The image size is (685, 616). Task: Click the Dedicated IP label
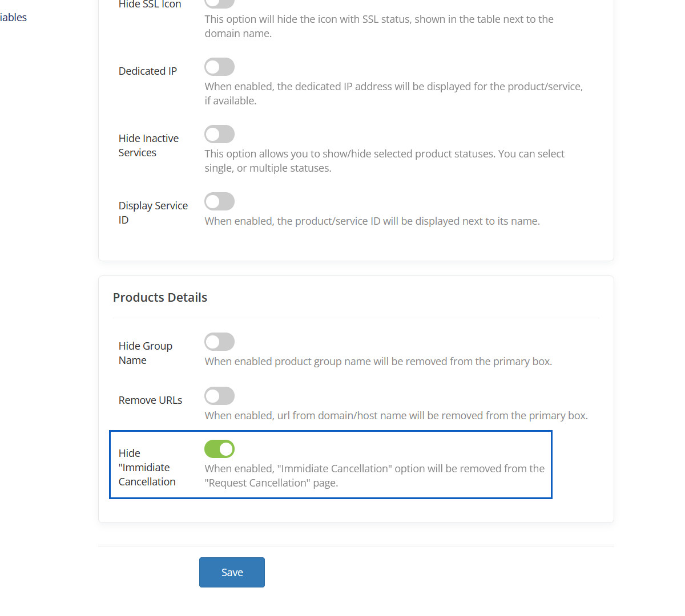148,71
